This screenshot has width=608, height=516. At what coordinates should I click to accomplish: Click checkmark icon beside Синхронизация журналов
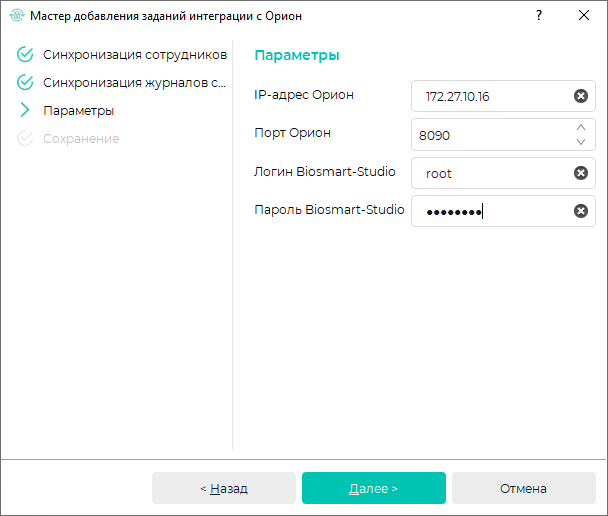tap(25, 82)
